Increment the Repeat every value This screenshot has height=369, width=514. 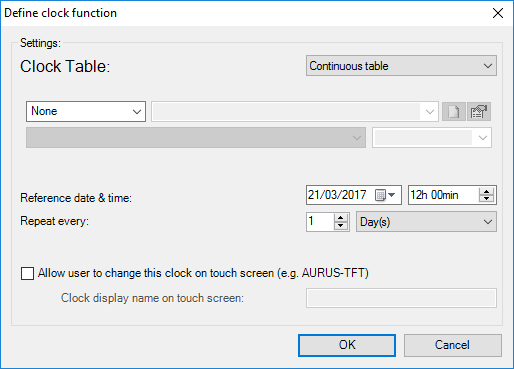pos(340,218)
